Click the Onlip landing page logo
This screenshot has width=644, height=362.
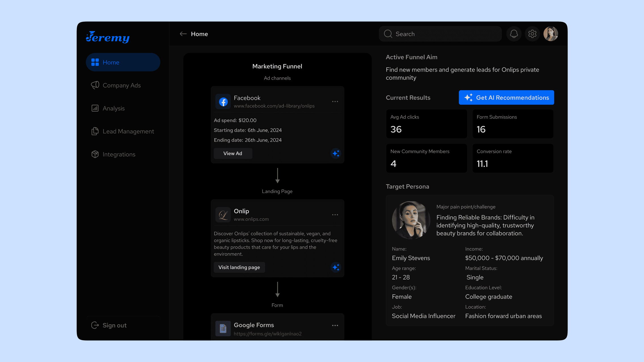tap(223, 215)
